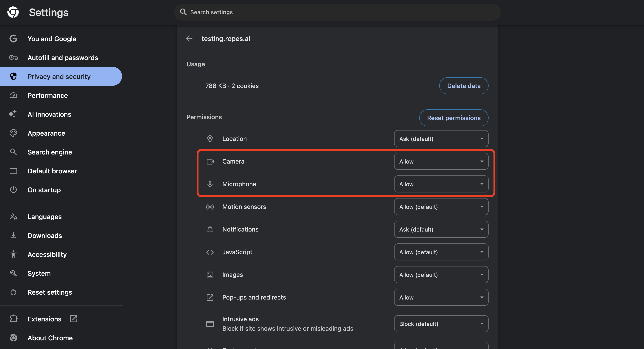This screenshot has height=349, width=644.
Task: Click the Delete data button
Action: tap(464, 86)
